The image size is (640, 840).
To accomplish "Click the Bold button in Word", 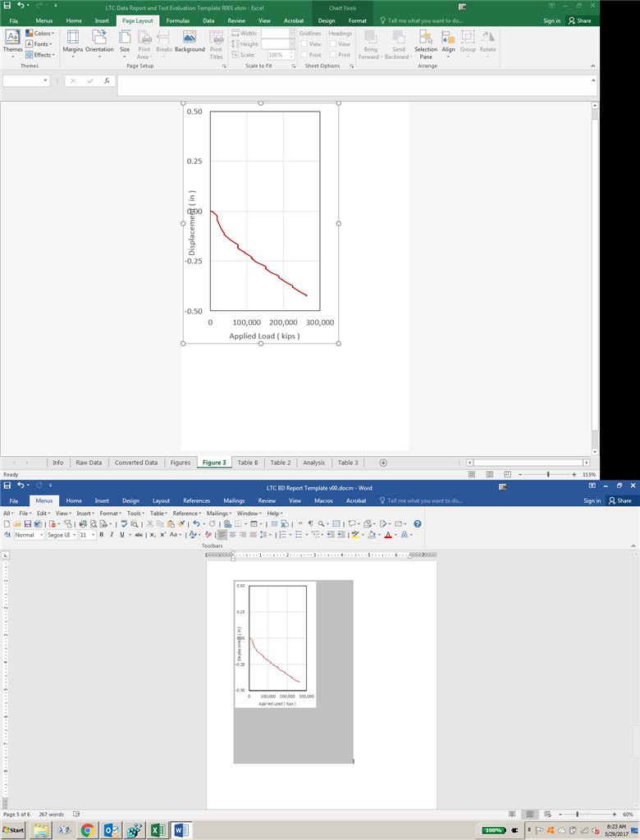I will click(x=101, y=535).
